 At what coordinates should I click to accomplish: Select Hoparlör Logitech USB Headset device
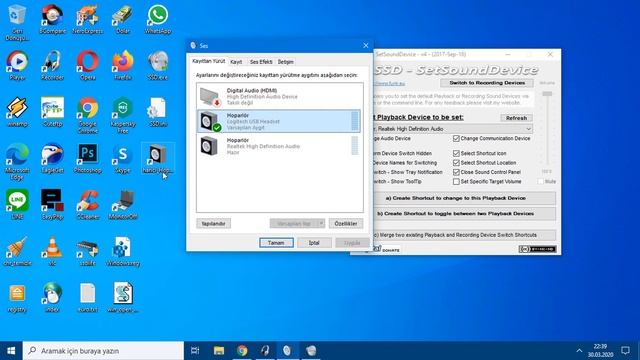pos(280,121)
